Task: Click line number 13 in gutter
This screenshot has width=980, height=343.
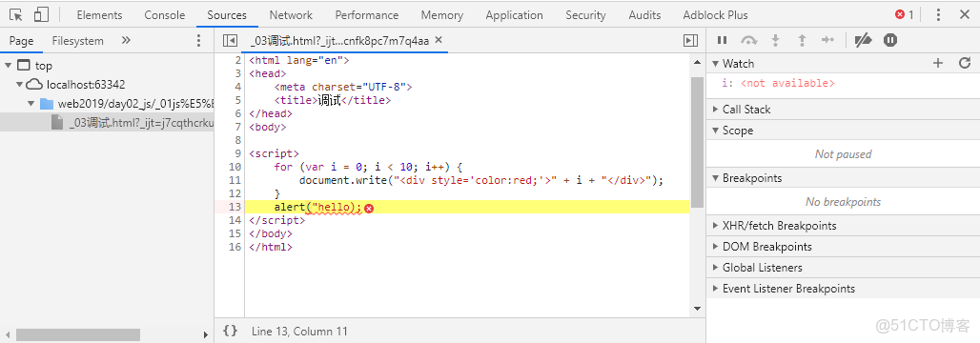Action: pyautogui.click(x=235, y=208)
